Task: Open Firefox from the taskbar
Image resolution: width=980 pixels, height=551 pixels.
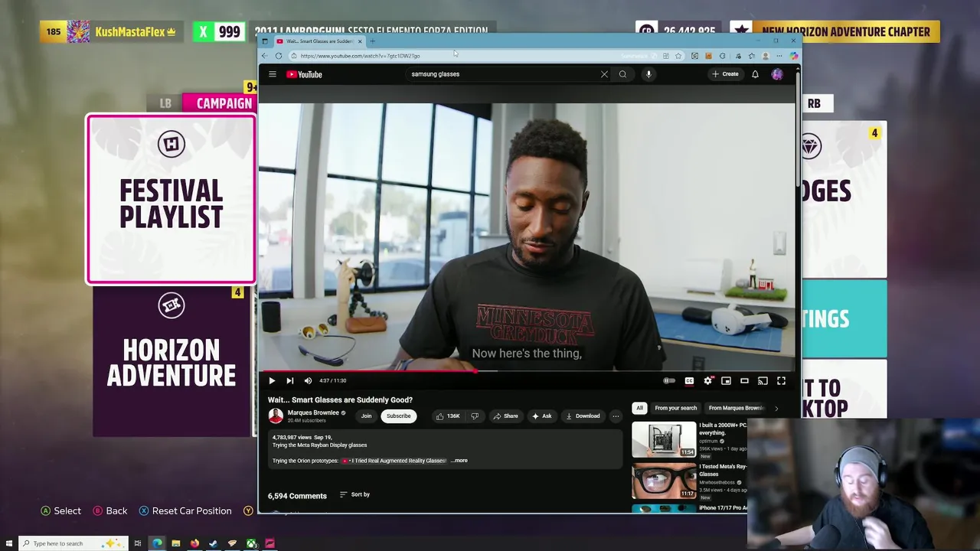Action: [194, 543]
